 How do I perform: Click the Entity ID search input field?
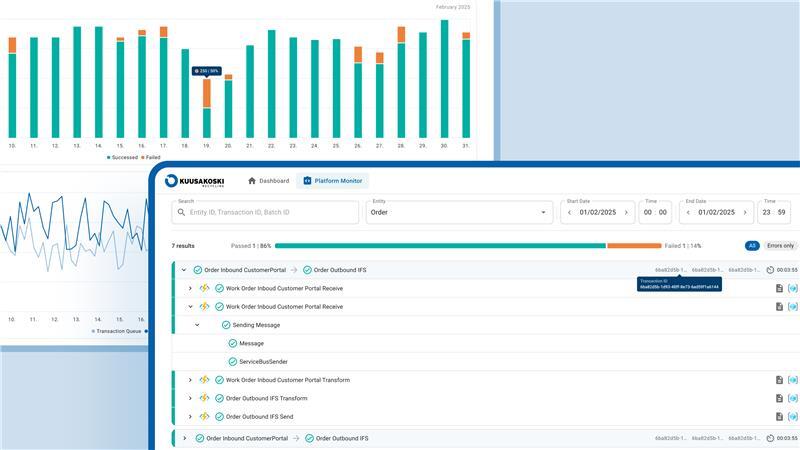tap(270, 213)
